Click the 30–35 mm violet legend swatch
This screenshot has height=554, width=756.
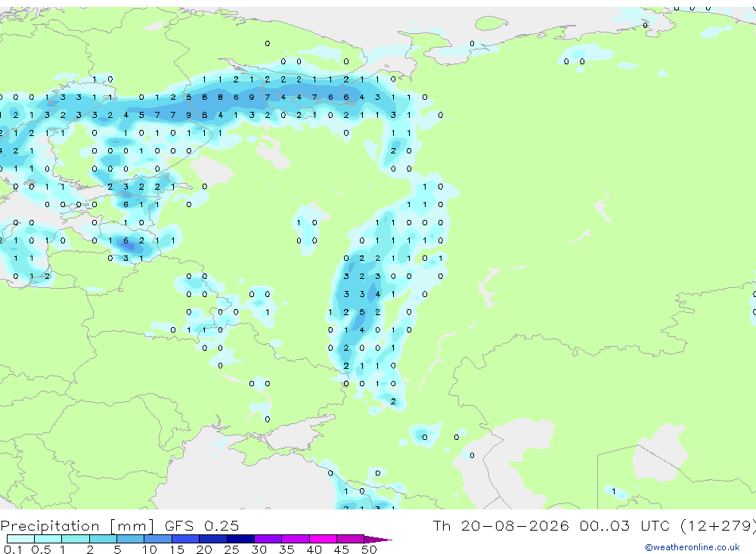pyautogui.click(x=268, y=539)
